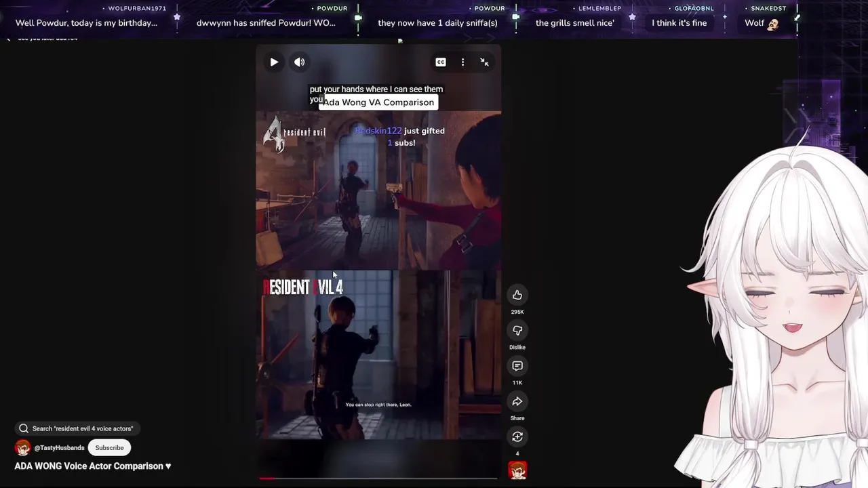Subscribe to the TastyHusbands channel
This screenshot has width=868, height=488.
pos(109,448)
